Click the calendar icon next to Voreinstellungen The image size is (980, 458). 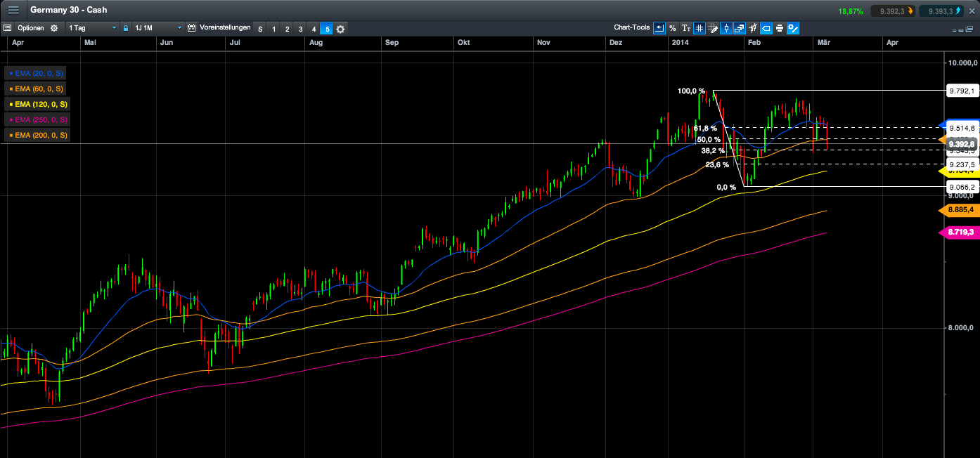[191, 28]
